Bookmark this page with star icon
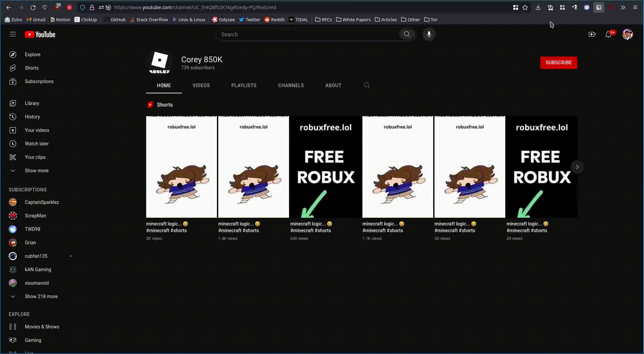644x354 pixels. tap(525, 7)
